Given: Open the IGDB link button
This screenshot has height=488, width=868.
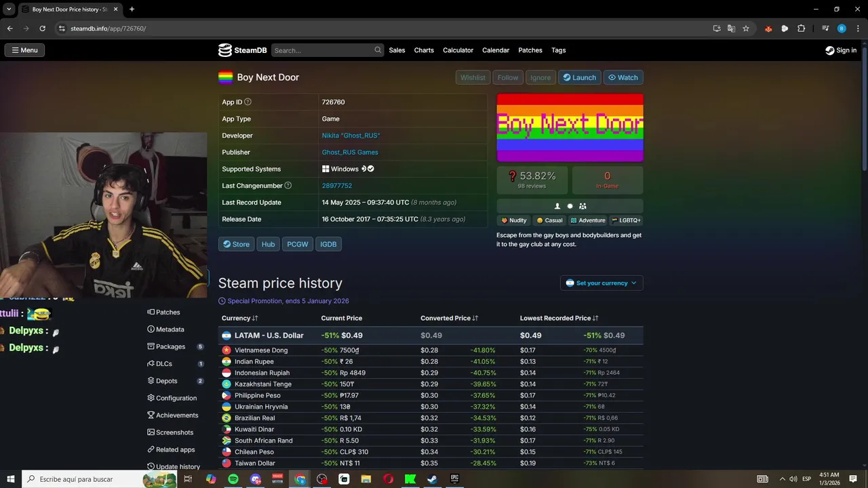Looking at the screenshot, I should (328, 244).
